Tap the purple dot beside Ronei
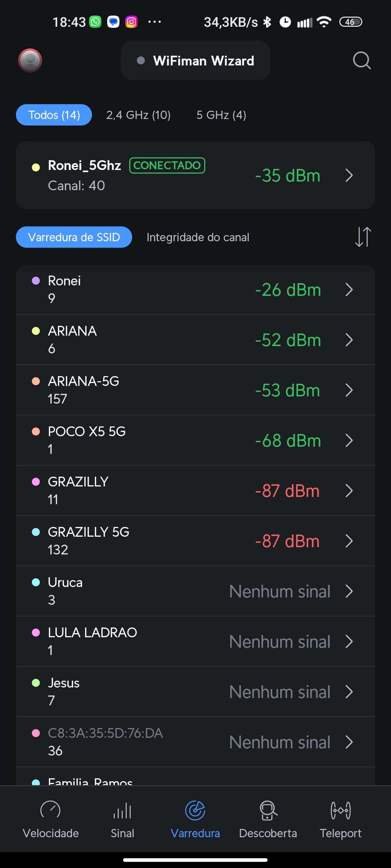This screenshot has height=868, width=391. pyautogui.click(x=36, y=281)
